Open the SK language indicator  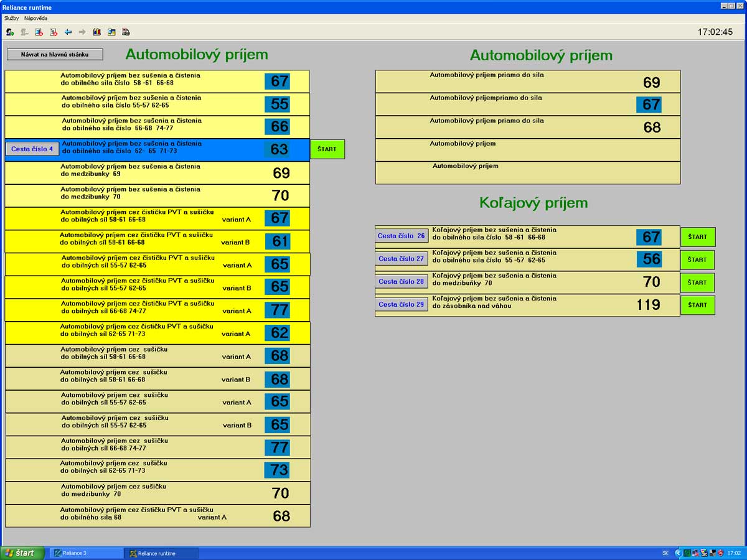coord(665,553)
